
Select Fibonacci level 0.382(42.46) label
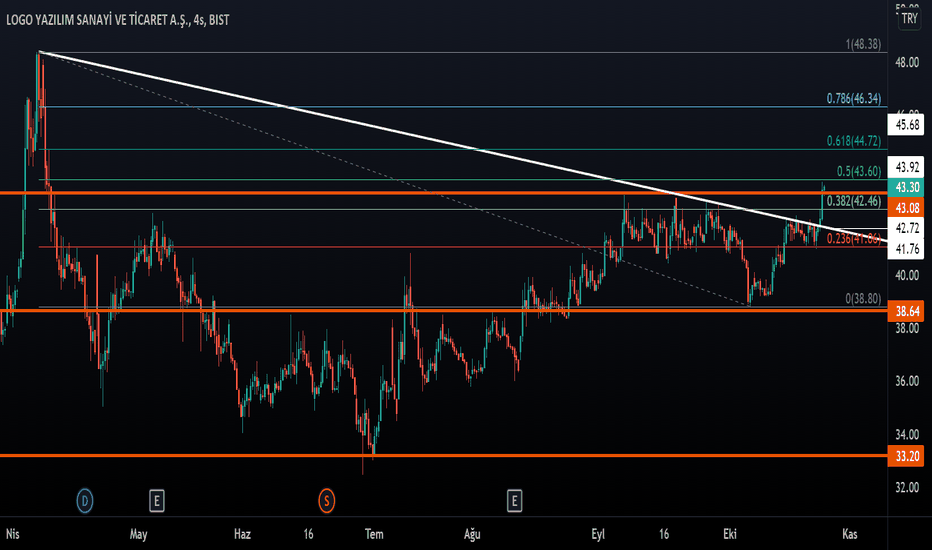854,201
